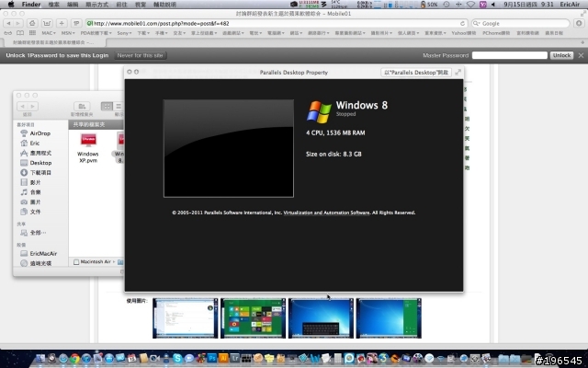Expand the 手機 bookmarks folder
The width and height of the screenshot is (588, 368).
[162, 33]
